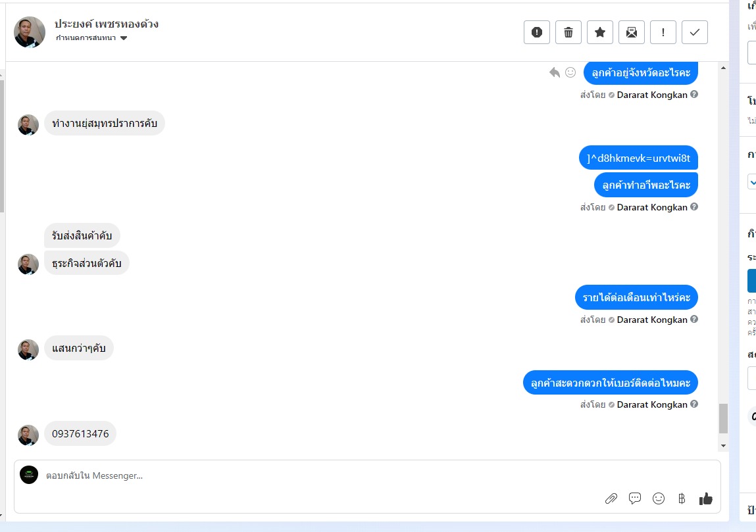Mark conversation done with checkmark button
This screenshot has height=532, width=756.
click(x=695, y=32)
